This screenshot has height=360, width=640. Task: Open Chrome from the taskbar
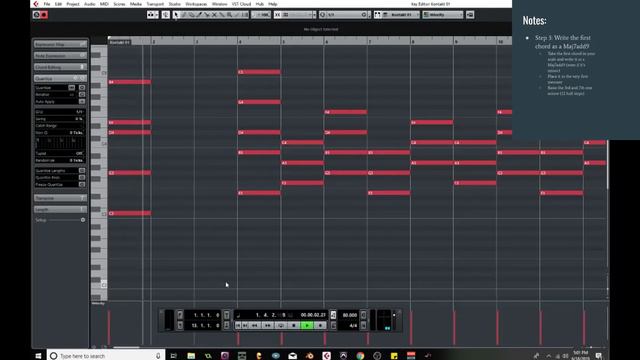(x=360, y=356)
